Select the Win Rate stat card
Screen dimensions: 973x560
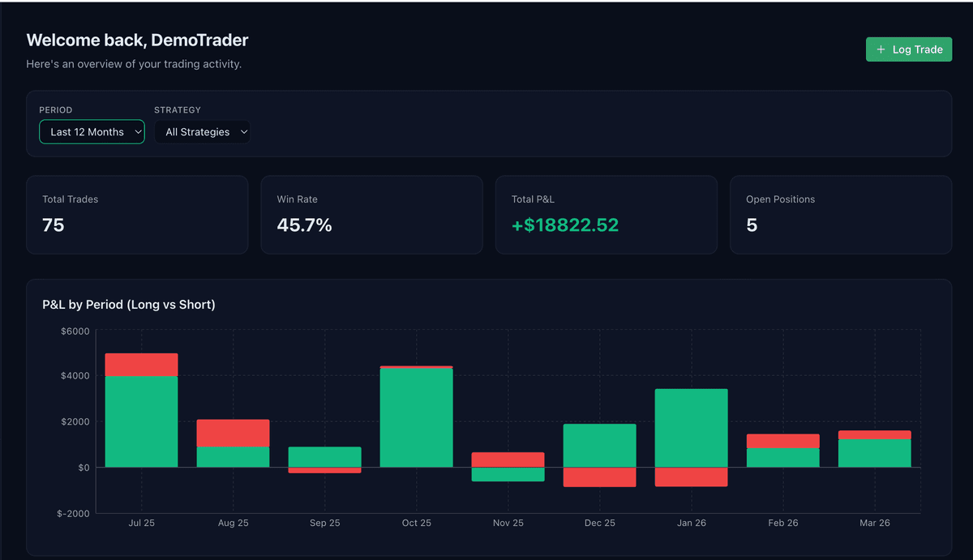(x=371, y=214)
